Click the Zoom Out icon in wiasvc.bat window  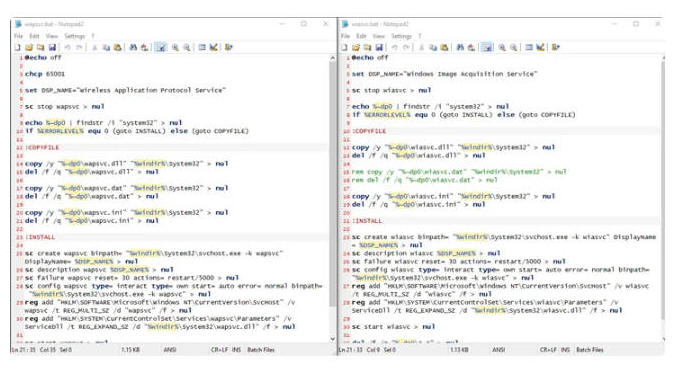click(x=513, y=47)
